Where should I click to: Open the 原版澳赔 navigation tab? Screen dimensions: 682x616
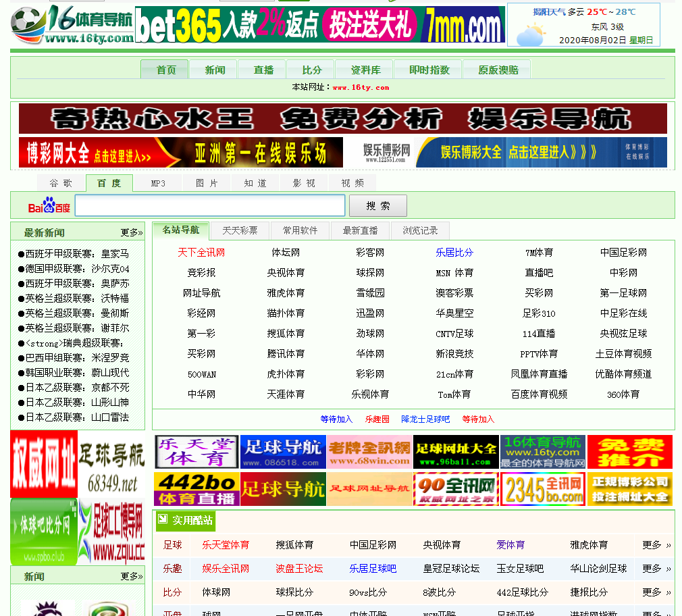[497, 70]
